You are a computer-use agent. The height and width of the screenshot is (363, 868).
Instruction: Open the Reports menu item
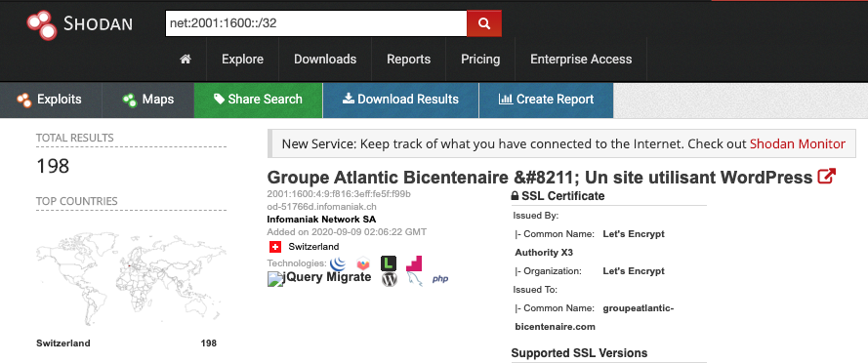tap(408, 60)
